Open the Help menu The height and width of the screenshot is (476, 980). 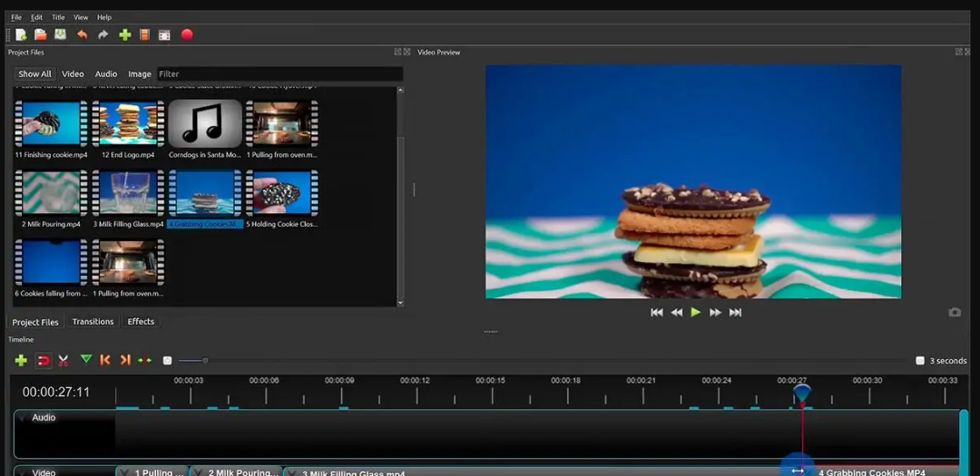point(104,17)
